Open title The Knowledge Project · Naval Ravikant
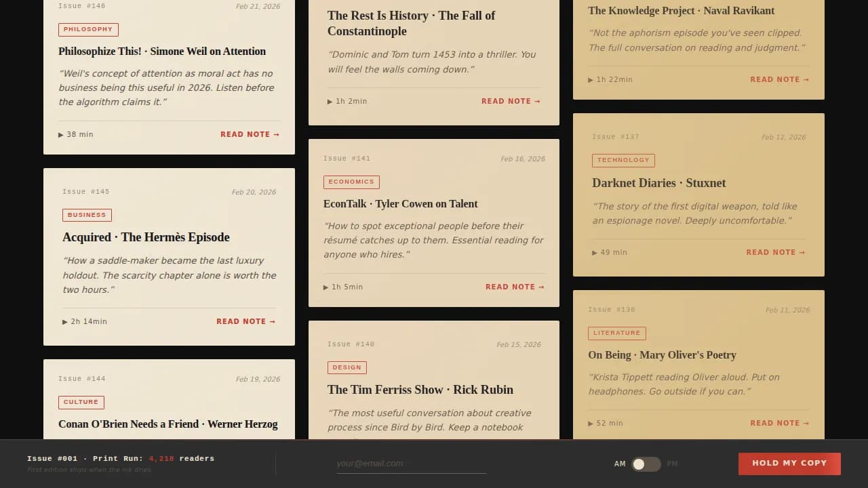The image size is (868, 488). point(682,11)
